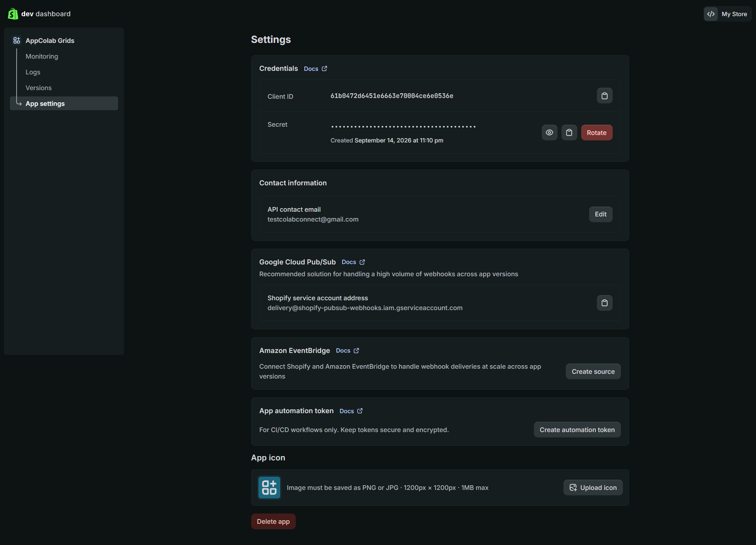Click the Shopify logo icon
The width and height of the screenshot is (756, 545).
point(13,14)
